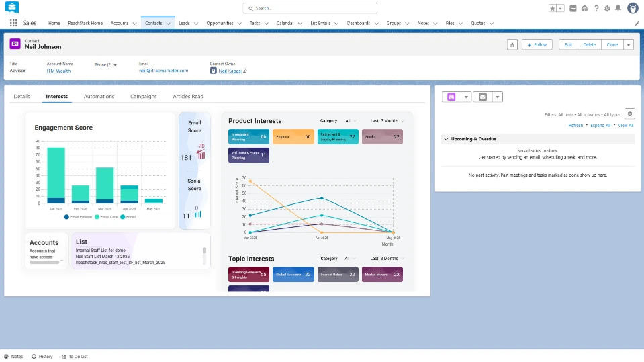Viewport: 644px width, 362px height.
Task: Click the global Search field
Action: 310,8
